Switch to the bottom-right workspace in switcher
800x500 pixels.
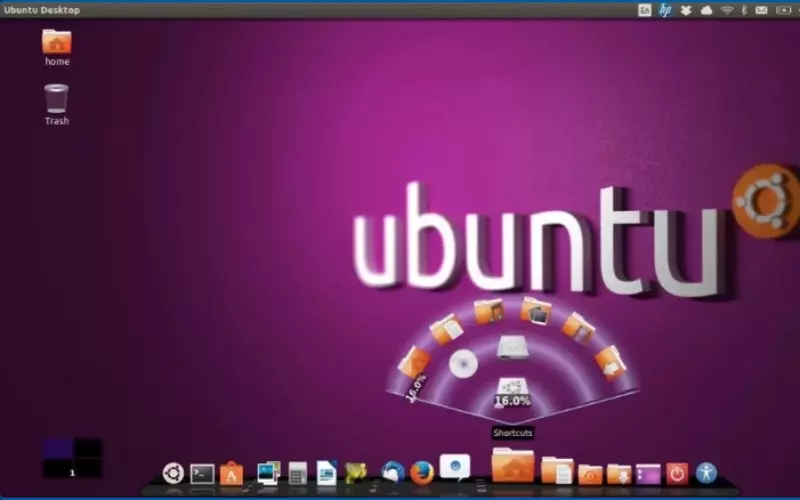[x=87, y=468]
